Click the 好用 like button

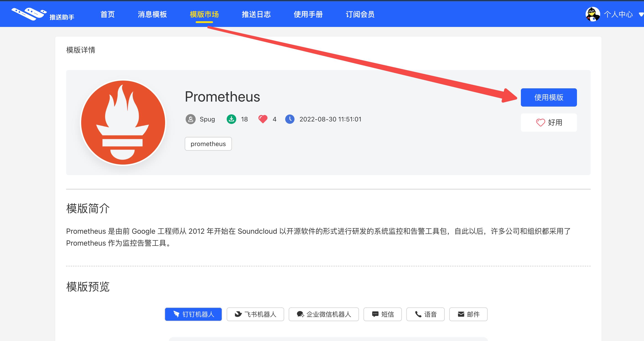(549, 123)
